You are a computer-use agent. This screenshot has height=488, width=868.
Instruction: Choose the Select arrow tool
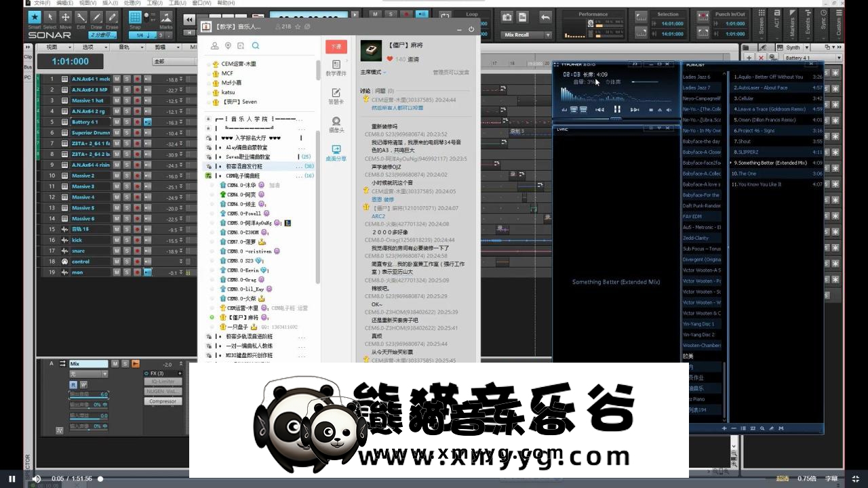coord(50,17)
